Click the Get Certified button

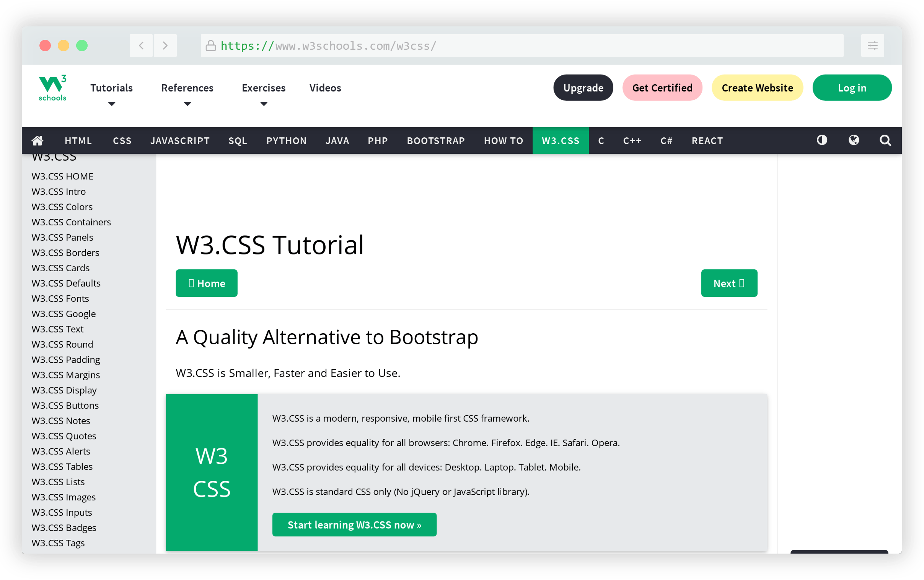pos(662,88)
